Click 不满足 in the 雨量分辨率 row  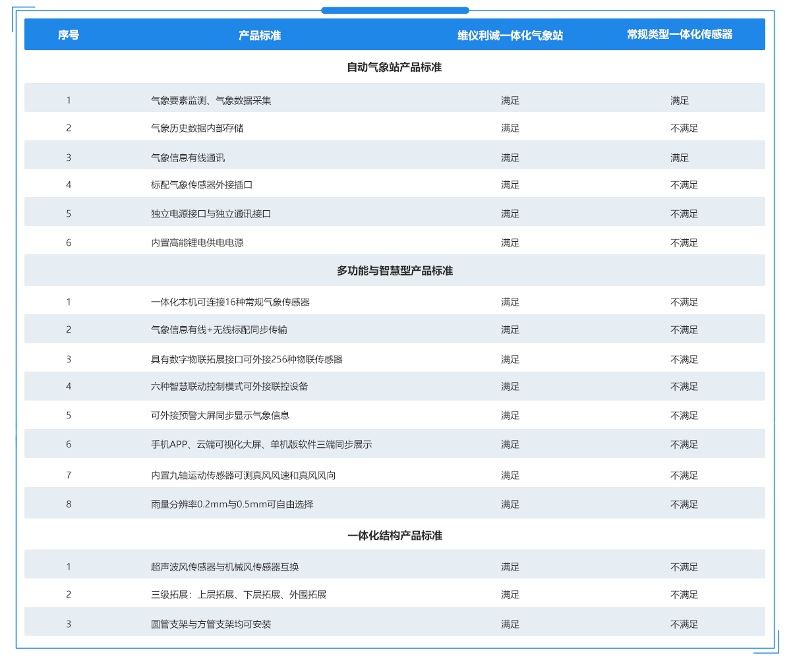684,504
